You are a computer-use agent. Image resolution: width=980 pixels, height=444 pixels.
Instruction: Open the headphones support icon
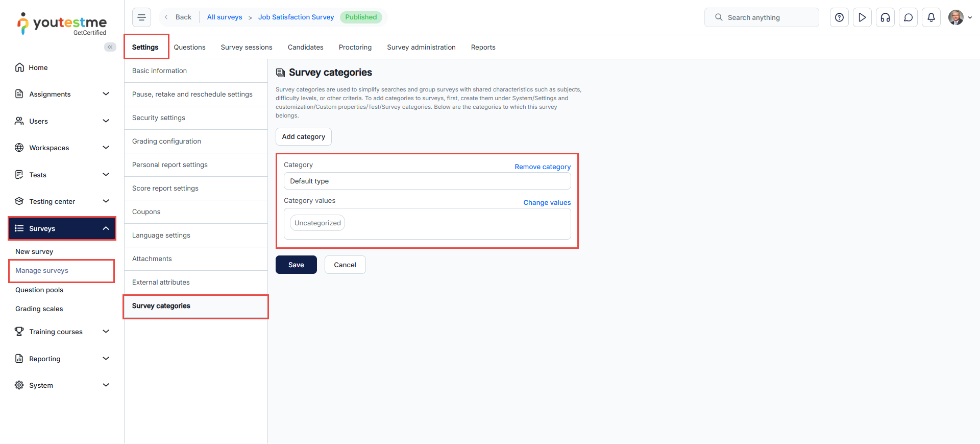885,17
